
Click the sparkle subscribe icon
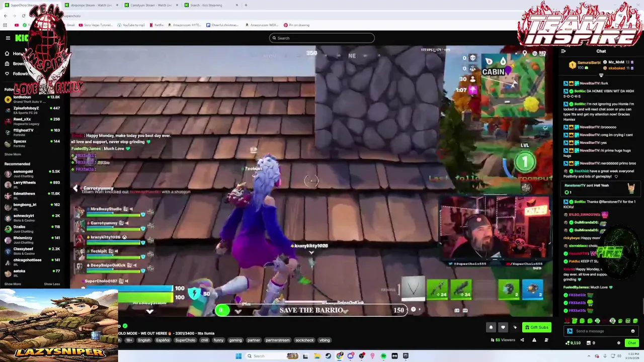click(515, 327)
